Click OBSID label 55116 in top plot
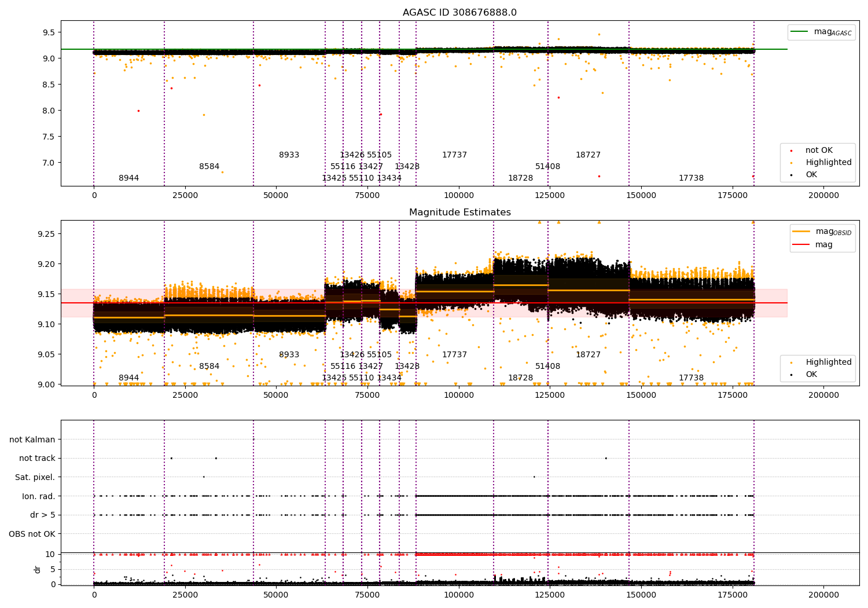868x608 pixels. tap(343, 167)
